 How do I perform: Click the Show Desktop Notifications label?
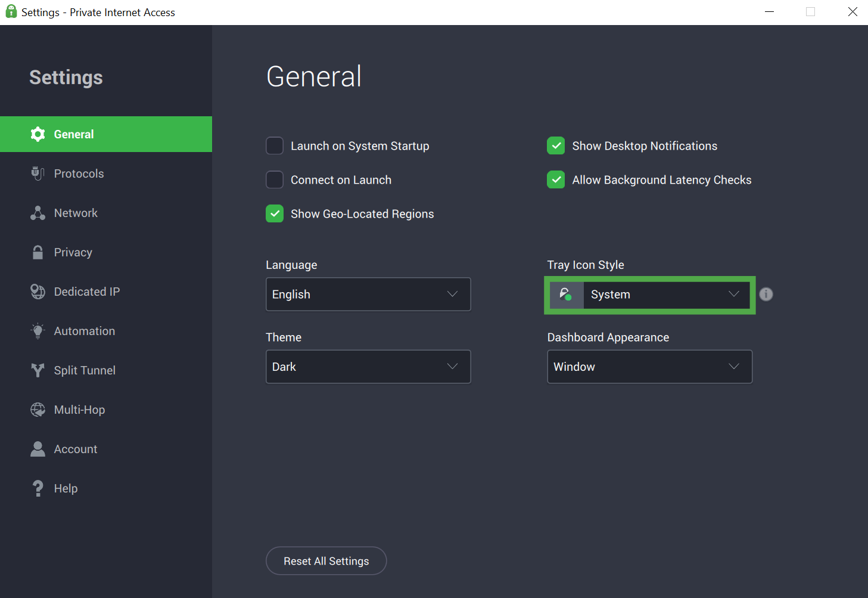click(x=645, y=146)
